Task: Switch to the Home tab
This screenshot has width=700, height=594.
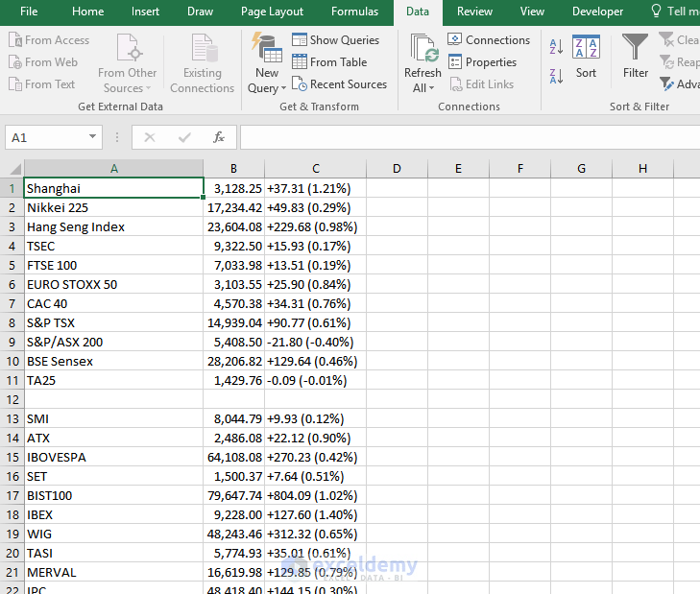Action: coord(88,12)
